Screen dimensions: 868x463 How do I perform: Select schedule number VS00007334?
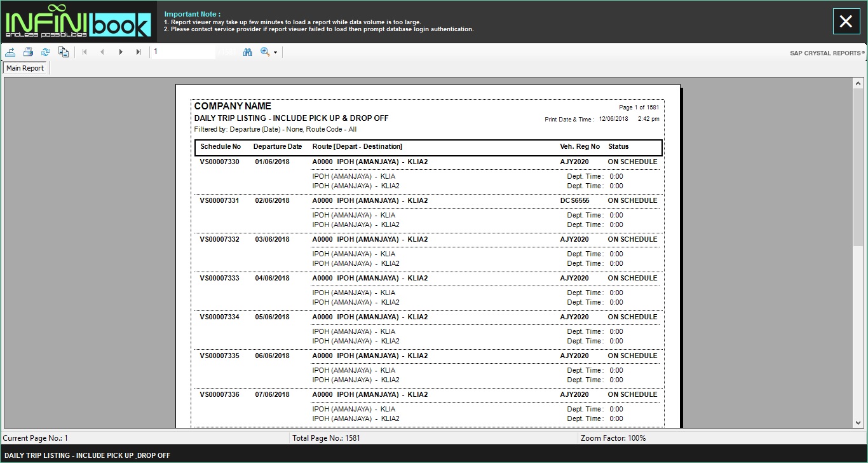[220, 317]
